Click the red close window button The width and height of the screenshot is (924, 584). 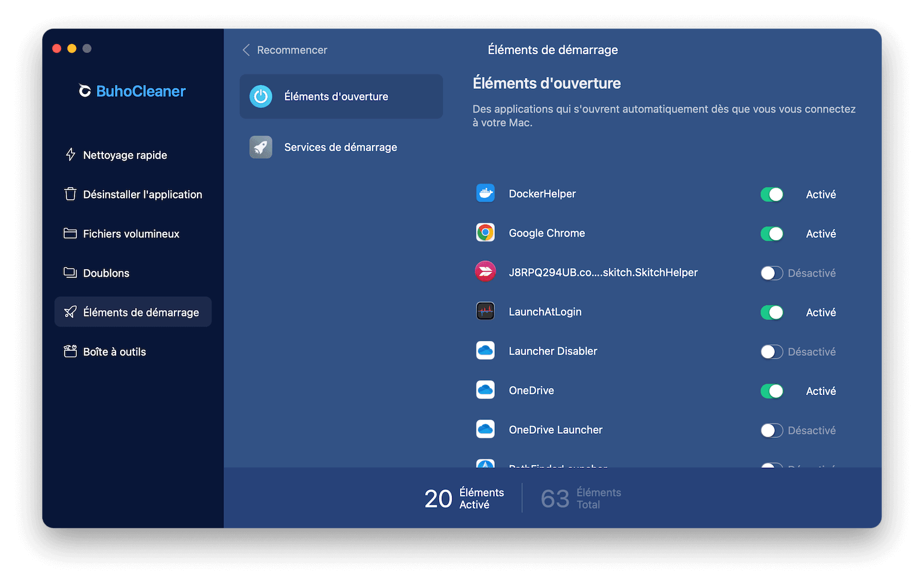click(57, 49)
